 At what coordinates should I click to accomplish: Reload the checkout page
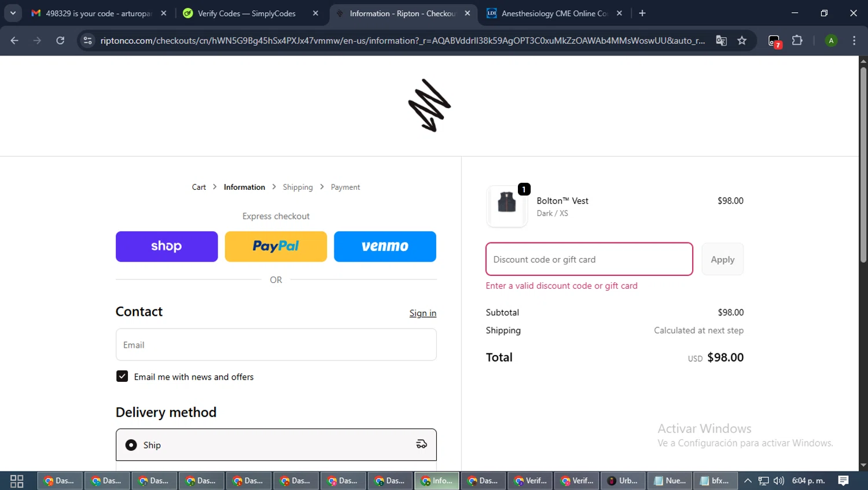click(x=60, y=40)
